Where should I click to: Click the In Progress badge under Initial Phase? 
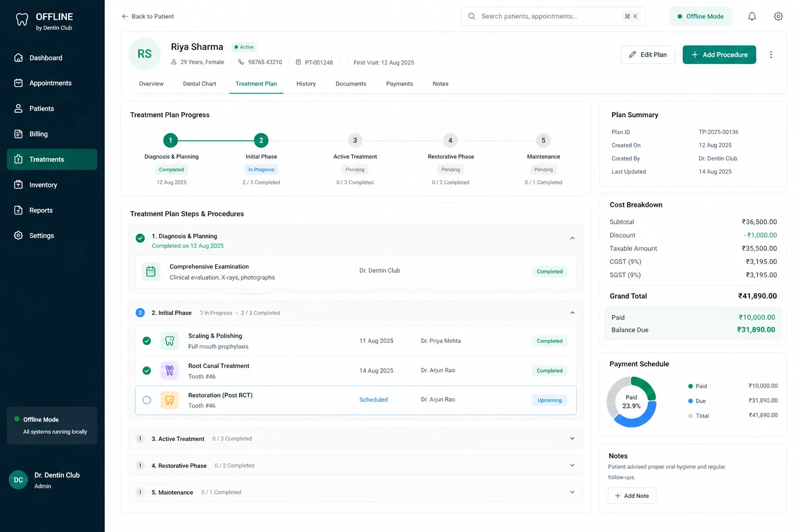tap(261, 170)
